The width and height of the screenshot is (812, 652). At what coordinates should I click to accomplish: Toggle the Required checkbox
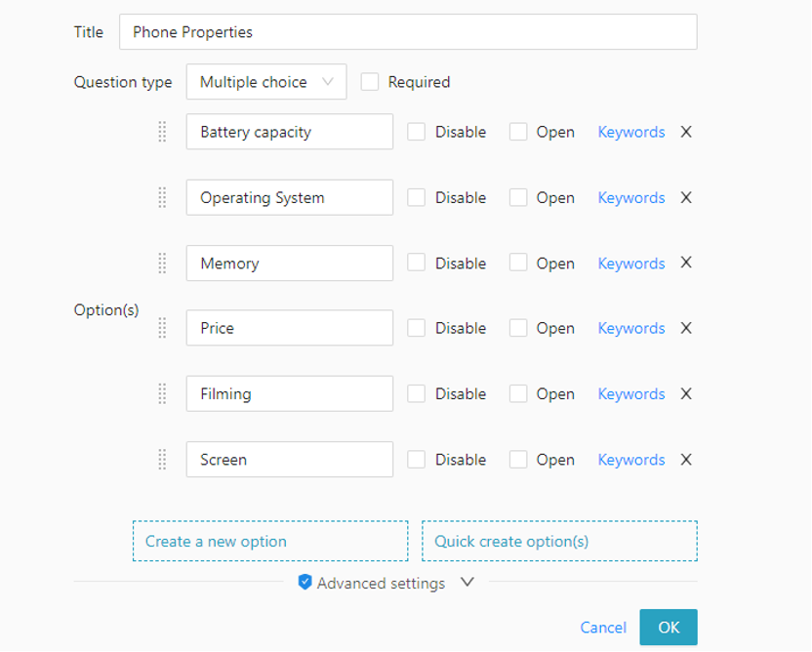click(370, 82)
